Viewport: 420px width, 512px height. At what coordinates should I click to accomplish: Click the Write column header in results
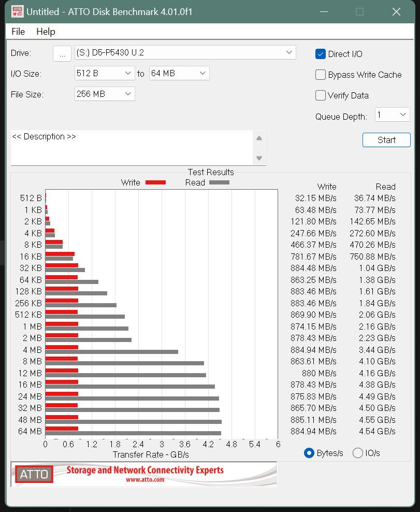[327, 187]
